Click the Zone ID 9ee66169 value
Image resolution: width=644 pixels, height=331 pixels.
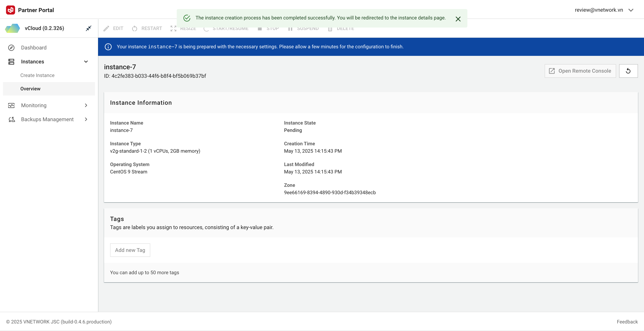tap(330, 193)
